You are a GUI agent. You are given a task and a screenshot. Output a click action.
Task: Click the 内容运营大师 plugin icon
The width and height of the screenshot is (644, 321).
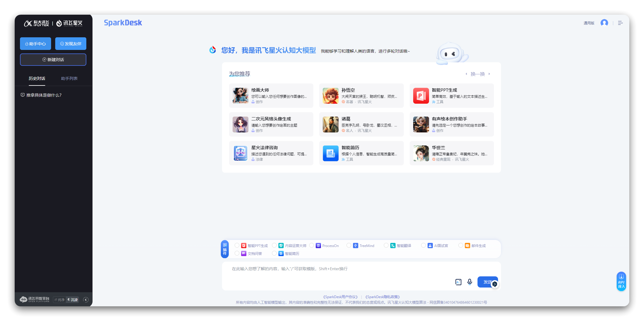pyautogui.click(x=281, y=246)
